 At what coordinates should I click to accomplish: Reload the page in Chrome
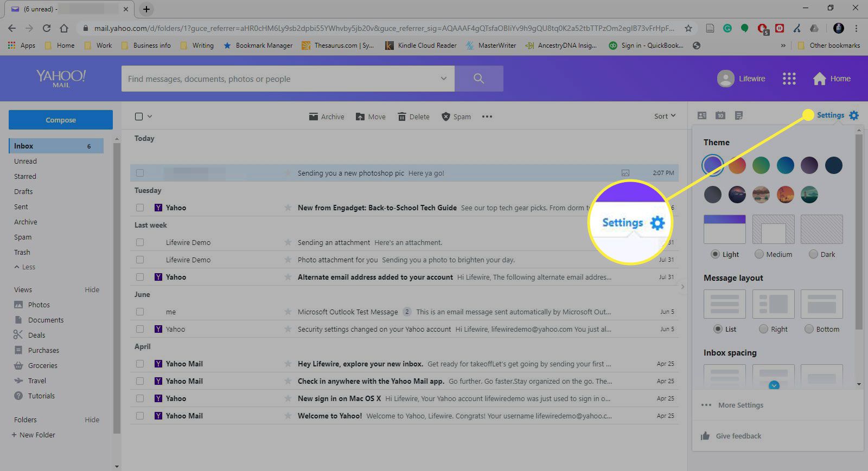click(47, 28)
